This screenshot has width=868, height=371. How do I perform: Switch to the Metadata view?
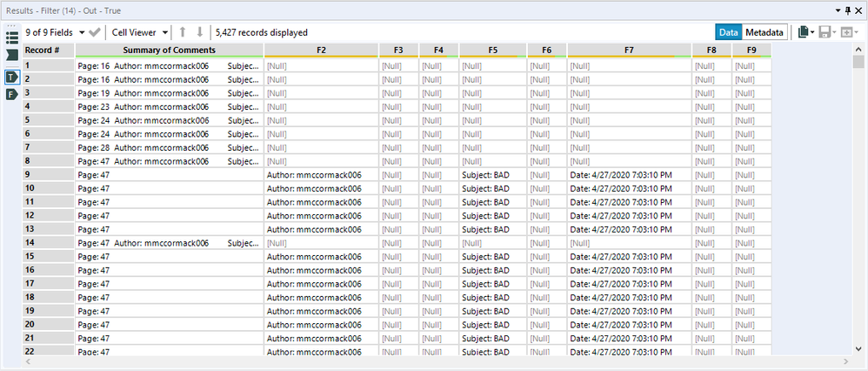[765, 33]
